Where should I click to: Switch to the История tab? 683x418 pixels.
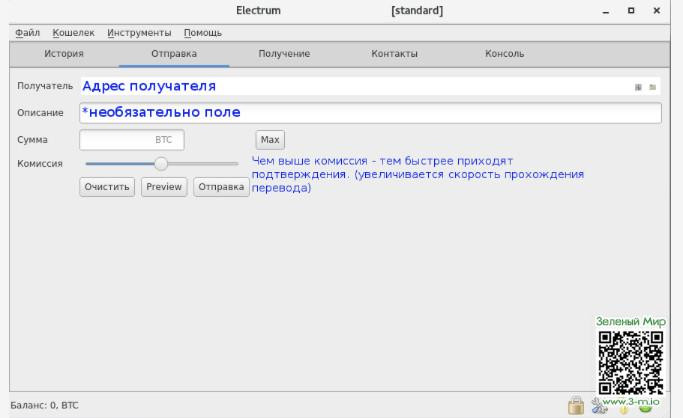point(63,53)
